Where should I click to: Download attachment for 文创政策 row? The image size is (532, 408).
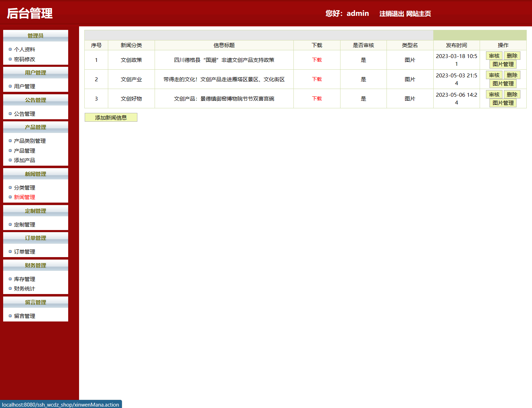pos(317,60)
